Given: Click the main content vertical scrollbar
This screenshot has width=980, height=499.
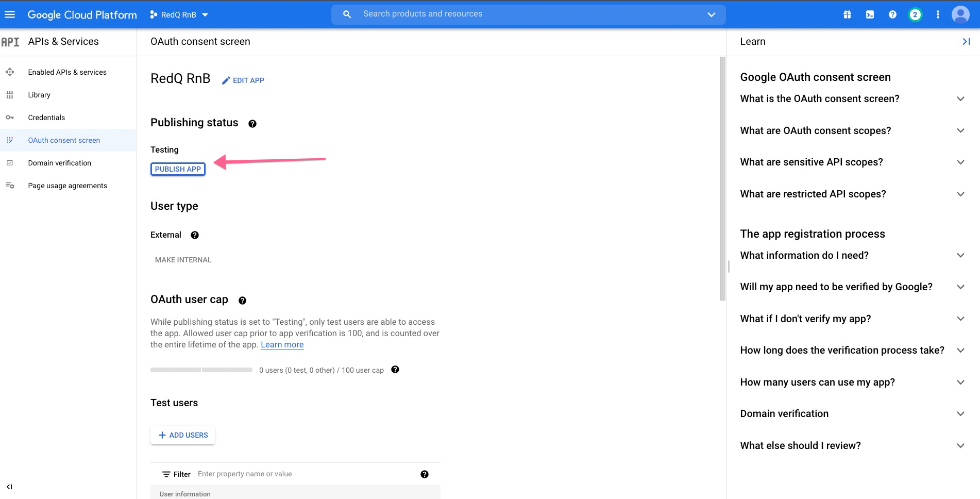Looking at the screenshot, I should pyautogui.click(x=722, y=178).
